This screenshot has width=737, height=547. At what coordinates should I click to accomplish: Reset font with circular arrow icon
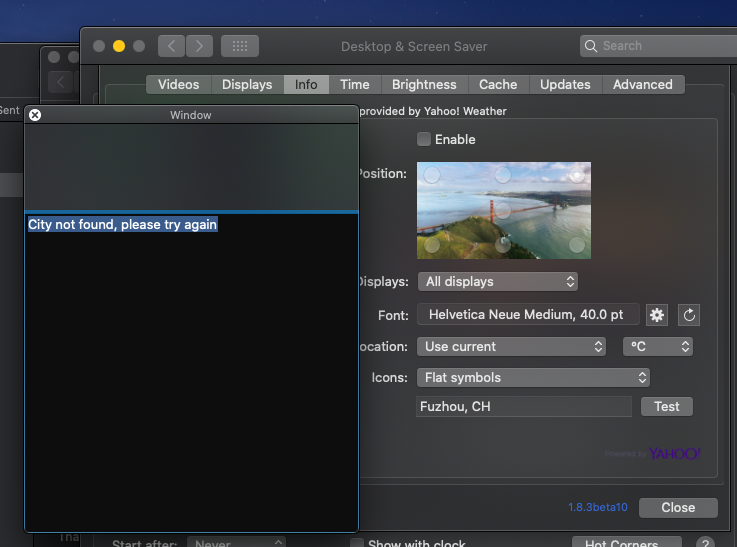(689, 315)
